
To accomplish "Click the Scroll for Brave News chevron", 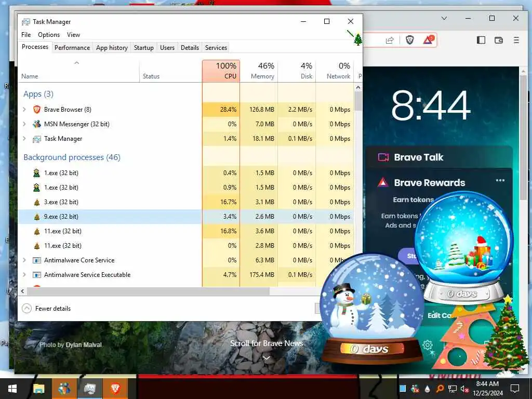I will click(x=267, y=357).
